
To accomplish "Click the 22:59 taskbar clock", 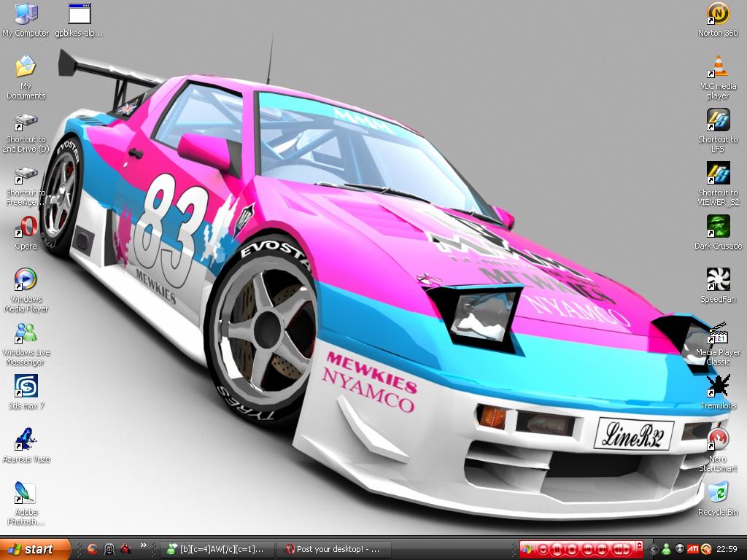I will coord(727,549).
